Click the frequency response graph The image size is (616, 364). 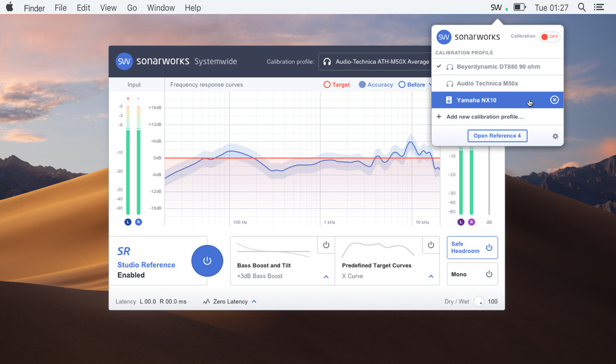pyautogui.click(x=302, y=158)
